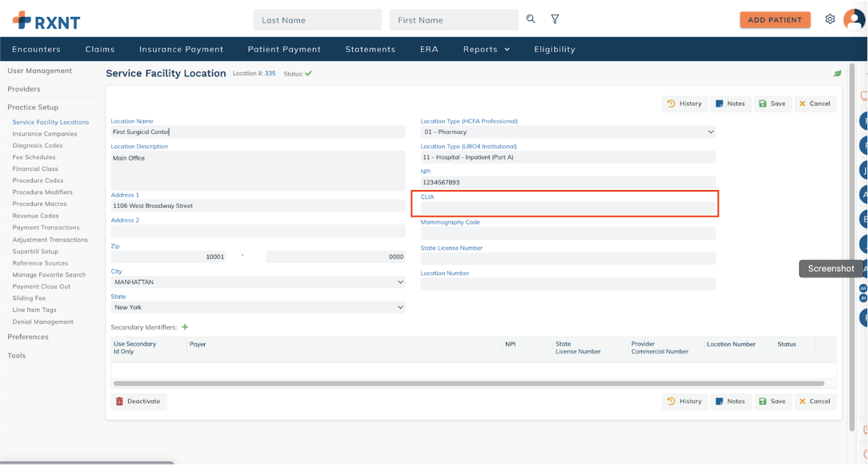Add a secondary identifier with plus icon
This screenshot has width=868, height=465.
point(185,327)
